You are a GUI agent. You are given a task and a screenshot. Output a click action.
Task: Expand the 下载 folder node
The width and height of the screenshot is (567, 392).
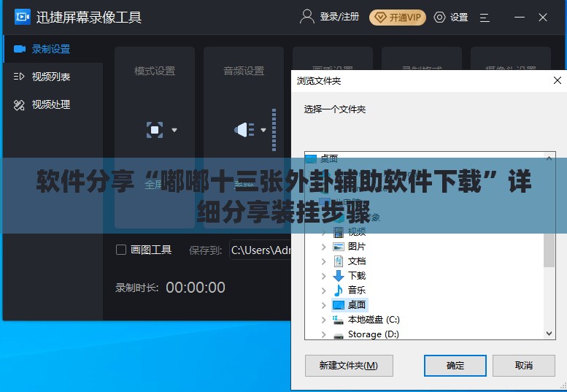[x=324, y=276]
